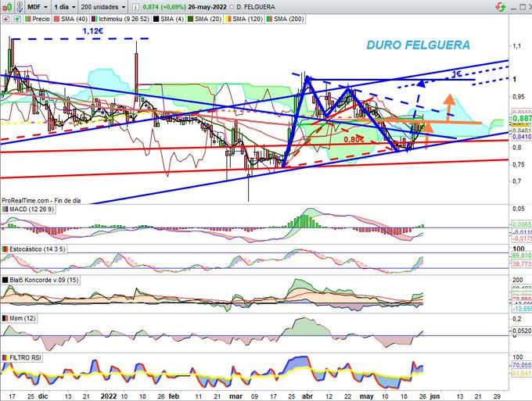Screen dimensions: 532x401
Task: Click the chain link icon with checkmark
Action: [x=20, y=6]
